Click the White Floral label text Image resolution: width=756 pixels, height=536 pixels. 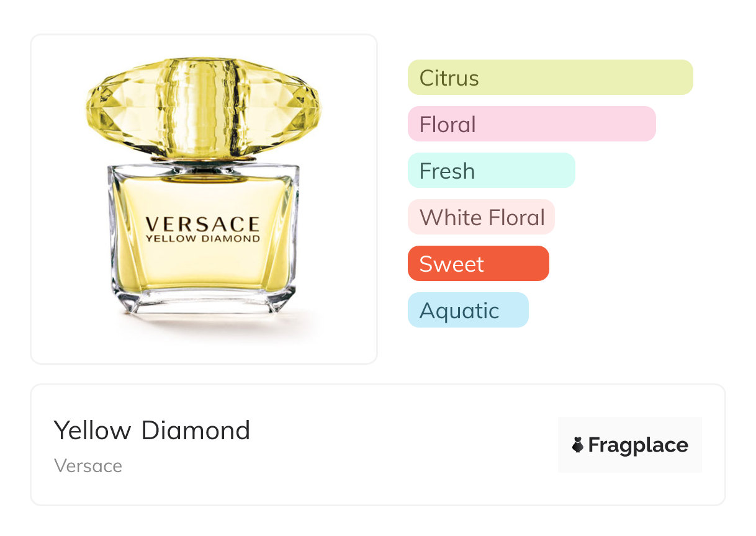tap(482, 218)
